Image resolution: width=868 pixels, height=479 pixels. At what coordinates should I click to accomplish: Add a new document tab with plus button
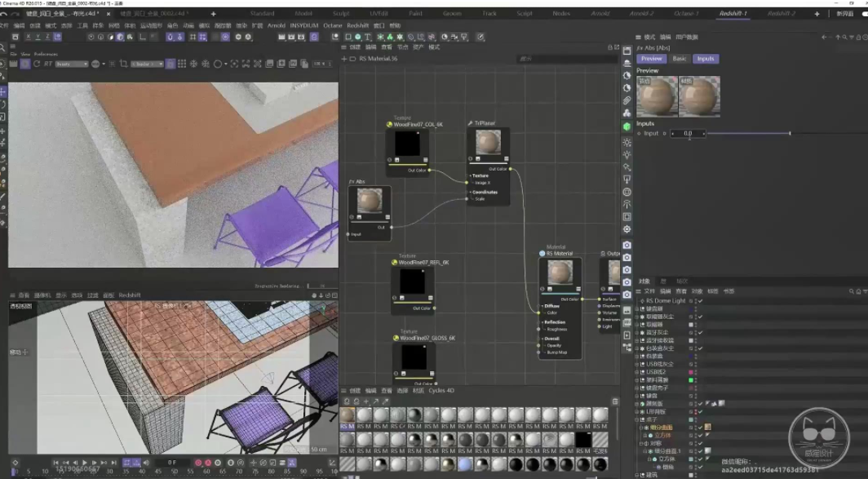pyautogui.click(x=213, y=14)
